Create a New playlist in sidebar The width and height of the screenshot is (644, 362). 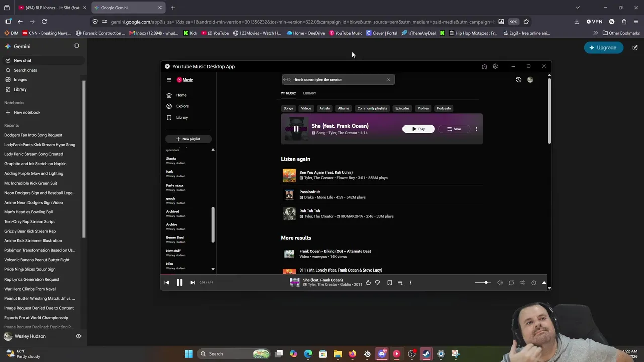[x=188, y=139]
